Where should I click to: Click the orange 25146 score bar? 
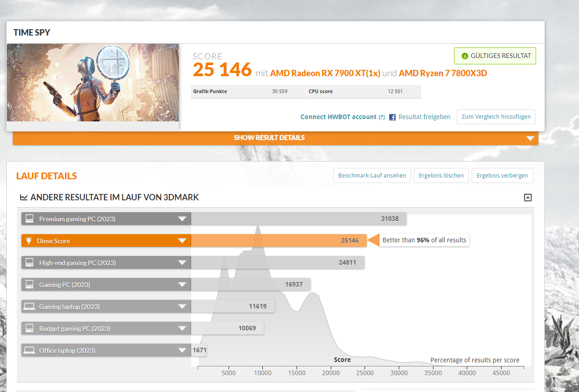[x=279, y=241]
